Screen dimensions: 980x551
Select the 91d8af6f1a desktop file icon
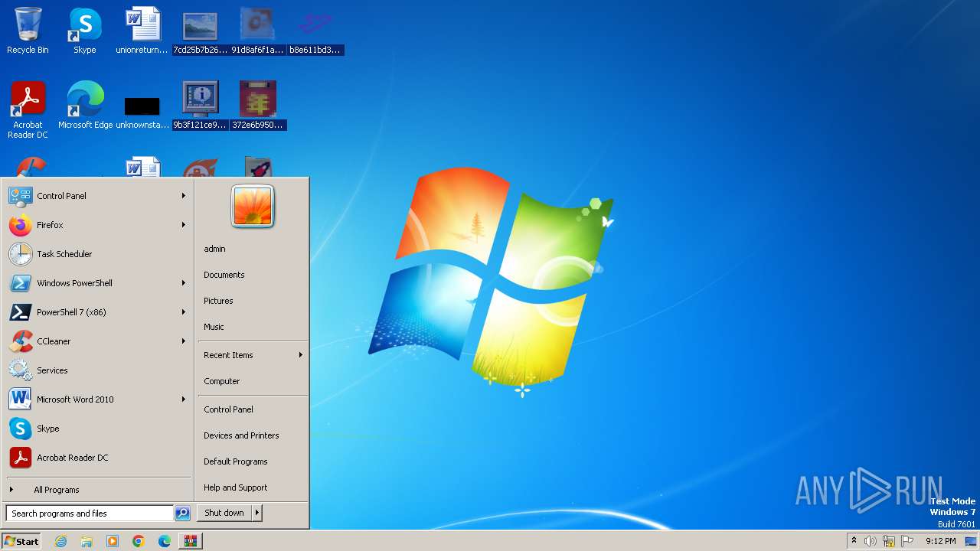pyautogui.click(x=257, y=31)
